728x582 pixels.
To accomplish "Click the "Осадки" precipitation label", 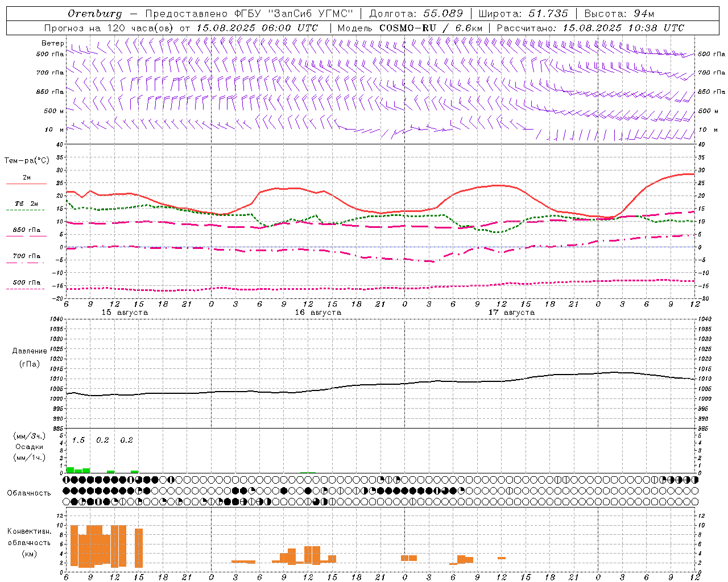I will tap(30, 447).
